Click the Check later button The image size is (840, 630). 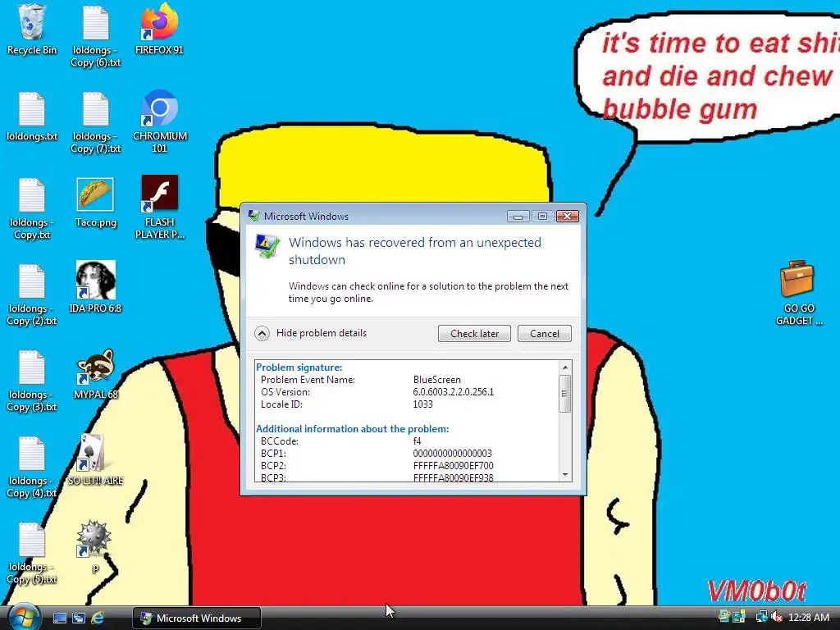(474, 333)
